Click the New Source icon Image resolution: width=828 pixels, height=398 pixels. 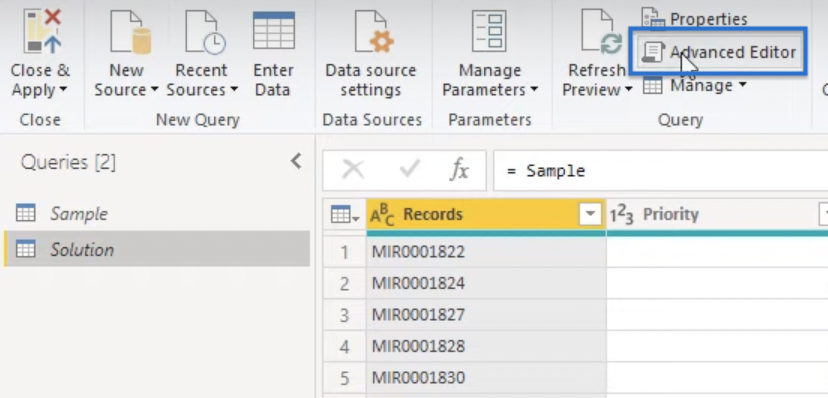pos(130,33)
